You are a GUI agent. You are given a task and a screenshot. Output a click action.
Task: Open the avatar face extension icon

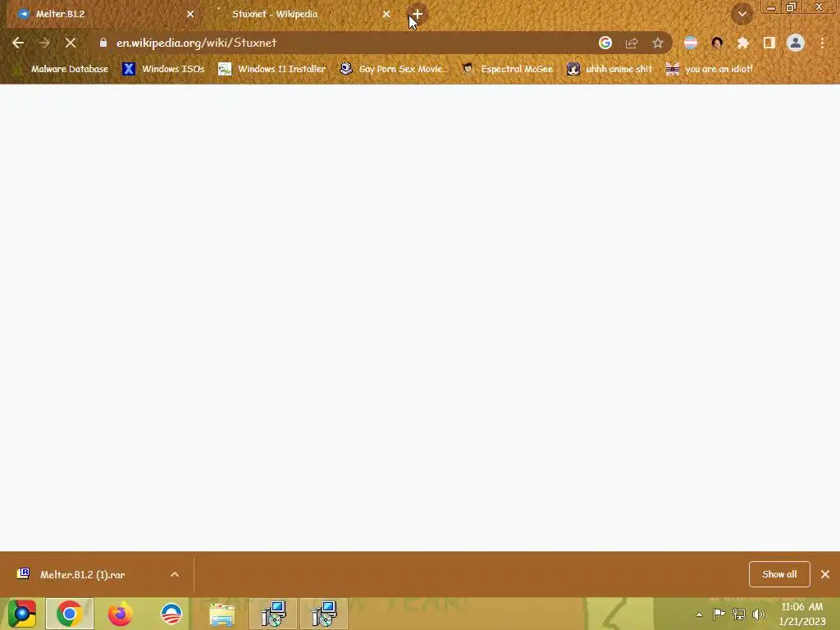pos(717,43)
